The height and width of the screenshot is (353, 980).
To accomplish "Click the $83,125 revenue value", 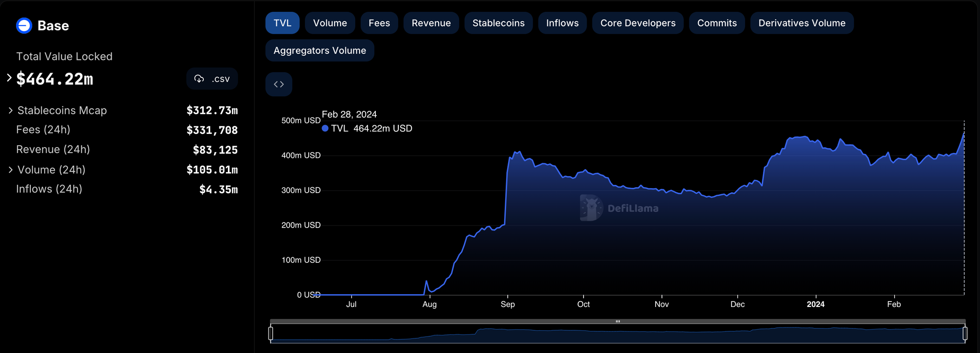I will [216, 150].
